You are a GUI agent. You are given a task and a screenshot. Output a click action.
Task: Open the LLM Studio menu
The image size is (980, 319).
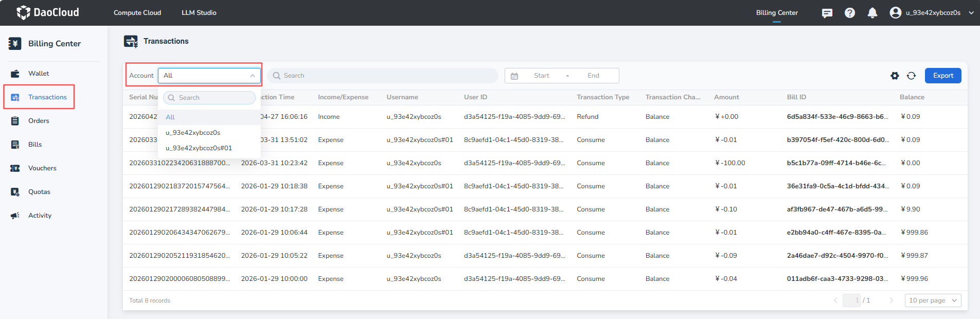(199, 13)
